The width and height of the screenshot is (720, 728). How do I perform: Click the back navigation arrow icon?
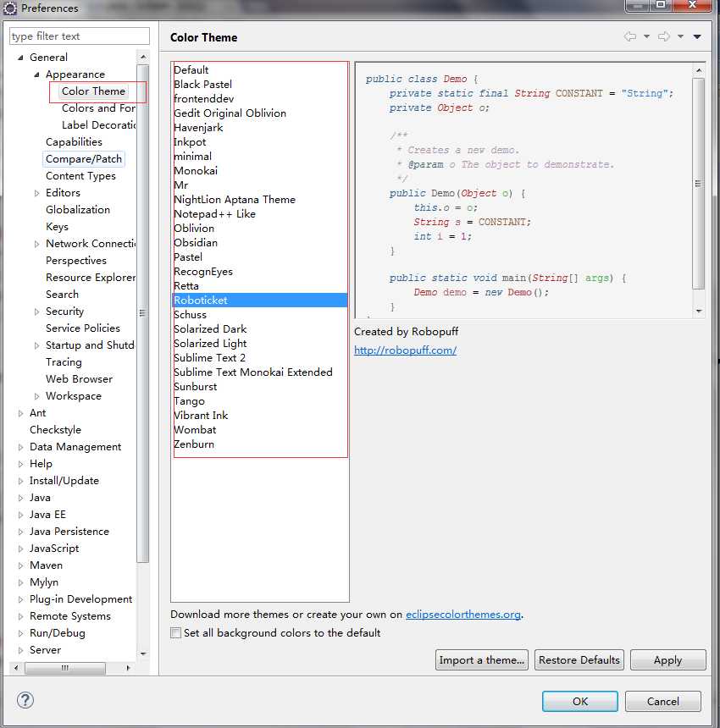[x=629, y=37]
